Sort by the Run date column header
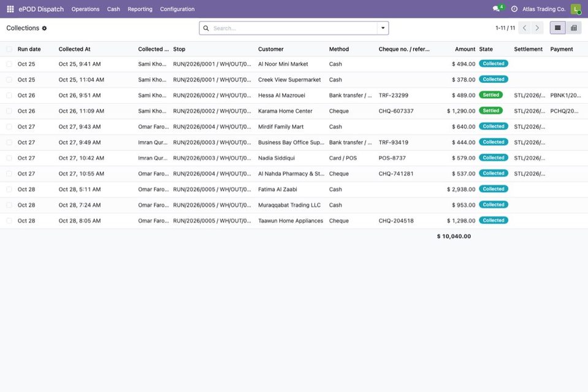 coord(29,49)
